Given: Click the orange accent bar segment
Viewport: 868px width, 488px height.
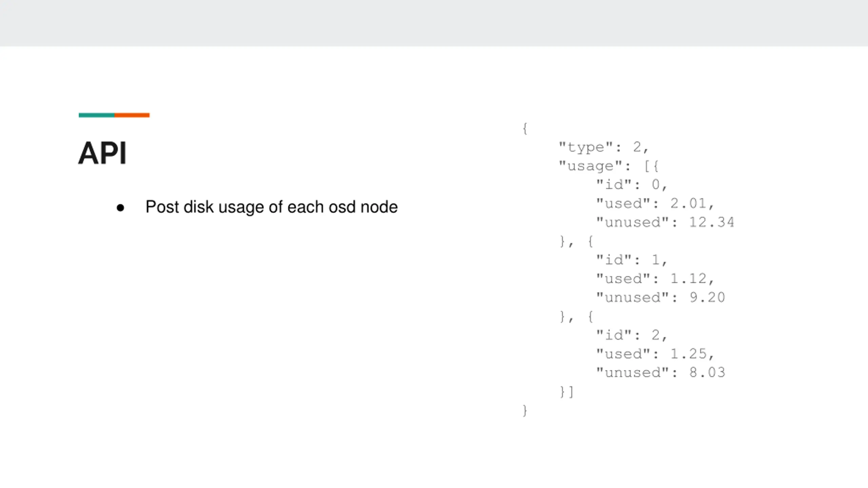Looking at the screenshot, I should [132, 115].
